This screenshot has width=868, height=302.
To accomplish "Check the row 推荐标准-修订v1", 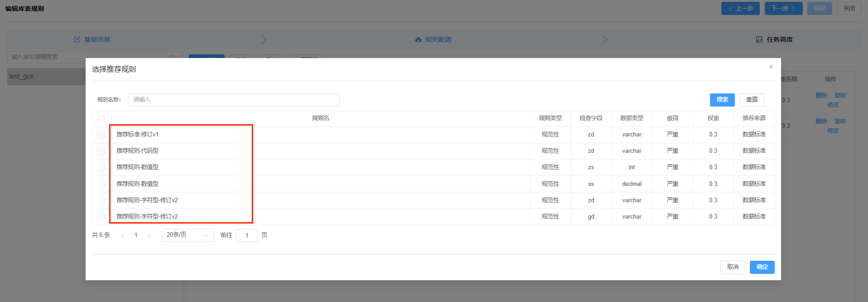I will click(x=101, y=135).
